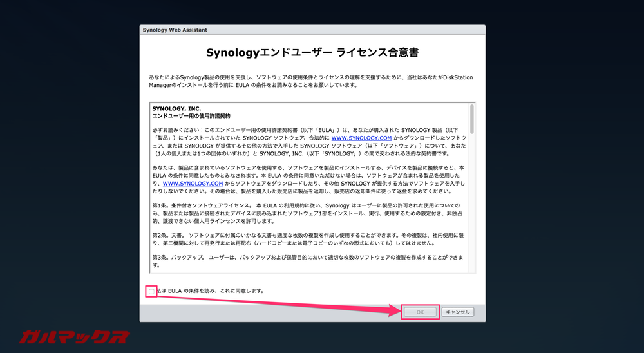
Task: Click the キャンセル button
Action: coord(457,312)
